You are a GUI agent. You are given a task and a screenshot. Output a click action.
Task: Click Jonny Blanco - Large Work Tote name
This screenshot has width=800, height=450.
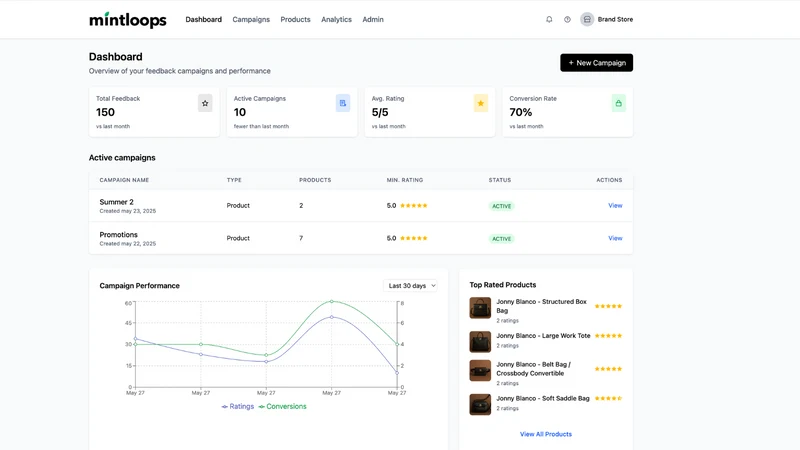pos(543,336)
